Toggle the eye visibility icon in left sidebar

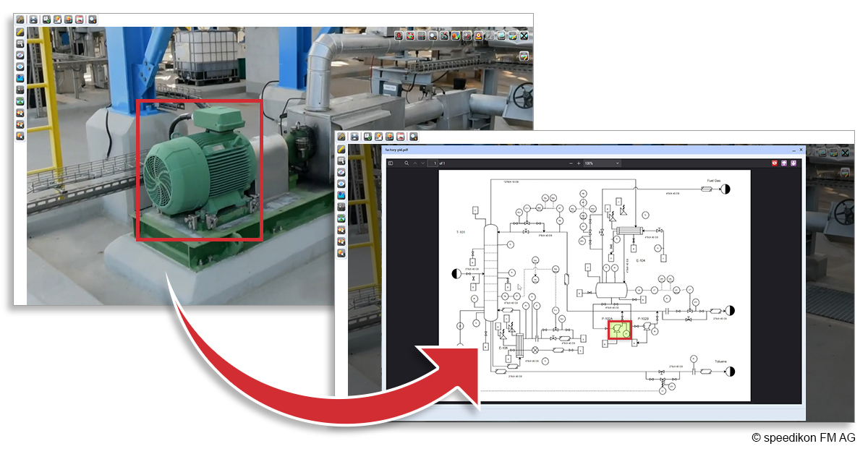20,67
